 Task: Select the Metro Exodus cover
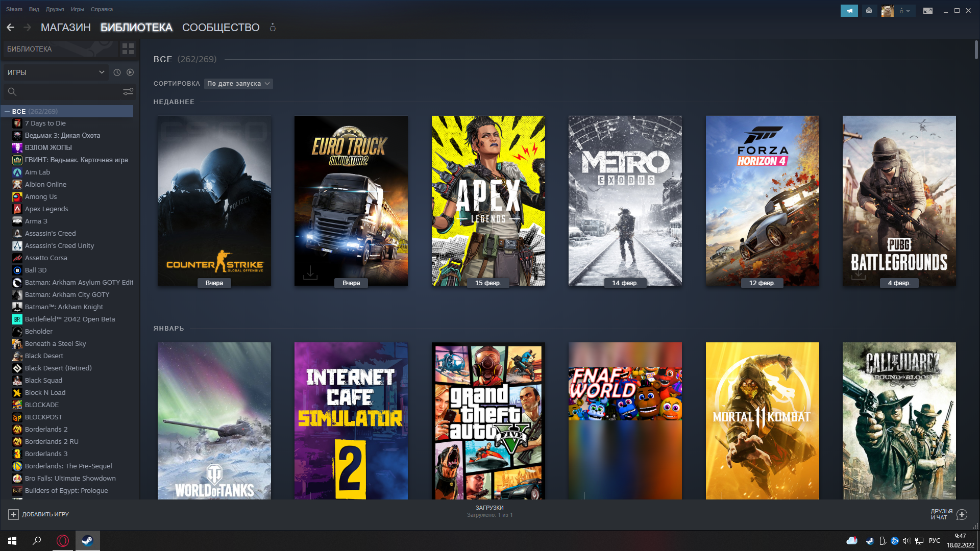625,201
